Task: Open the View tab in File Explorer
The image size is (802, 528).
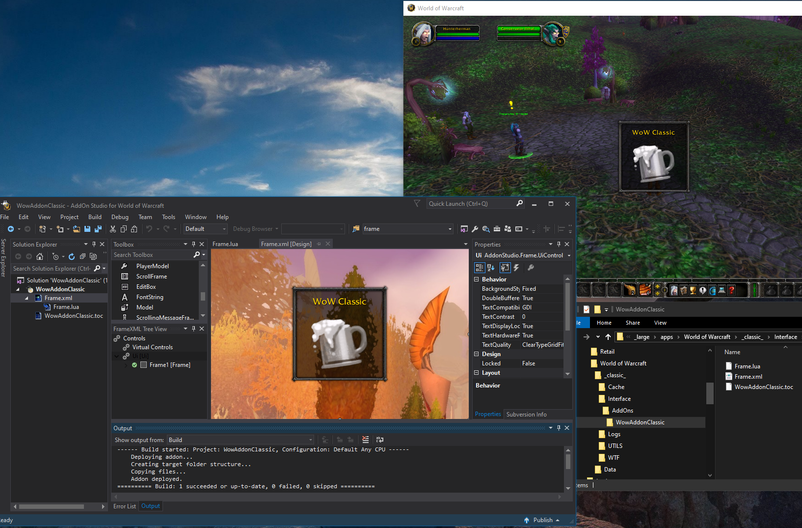Action: 660,323
